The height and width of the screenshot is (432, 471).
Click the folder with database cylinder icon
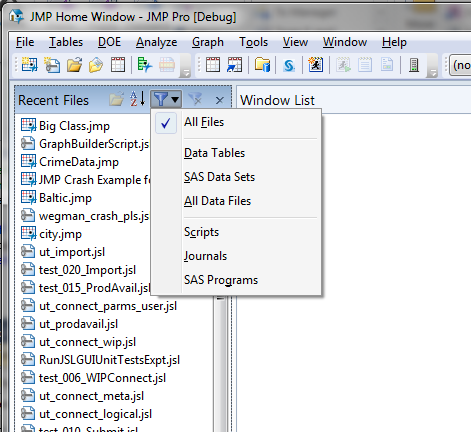point(262,65)
